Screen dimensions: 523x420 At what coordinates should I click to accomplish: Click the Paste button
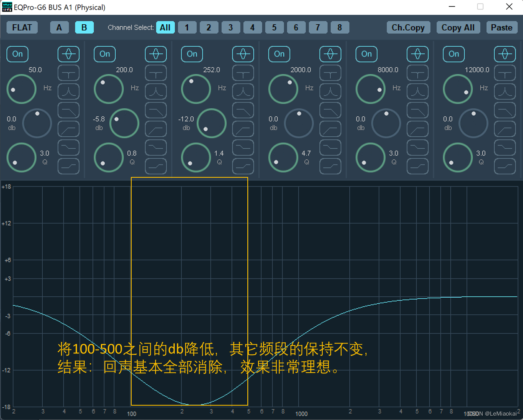coord(501,27)
